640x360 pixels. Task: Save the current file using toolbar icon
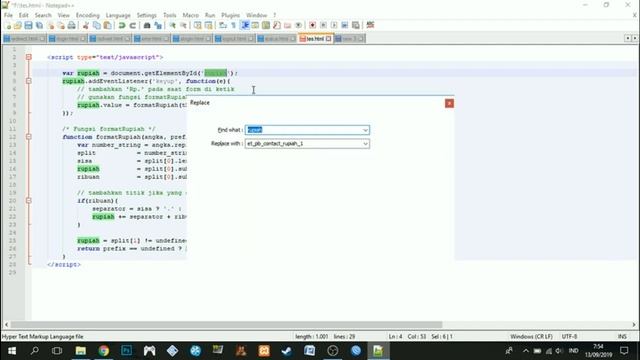(x=28, y=25)
